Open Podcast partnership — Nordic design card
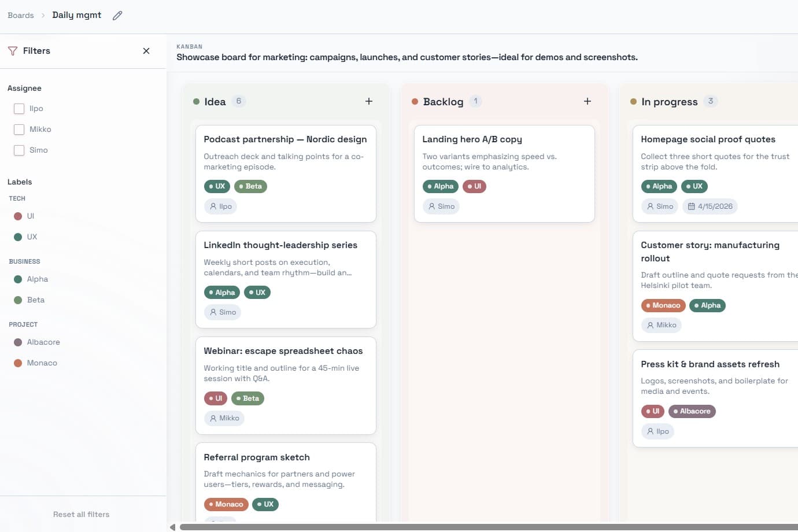798x532 pixels. 286,174
